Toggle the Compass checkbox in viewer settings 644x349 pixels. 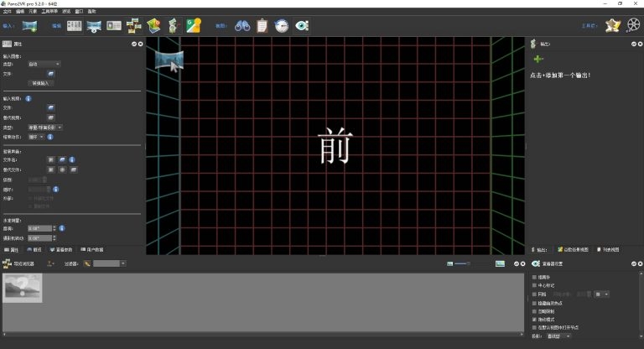tap(534, 277)
